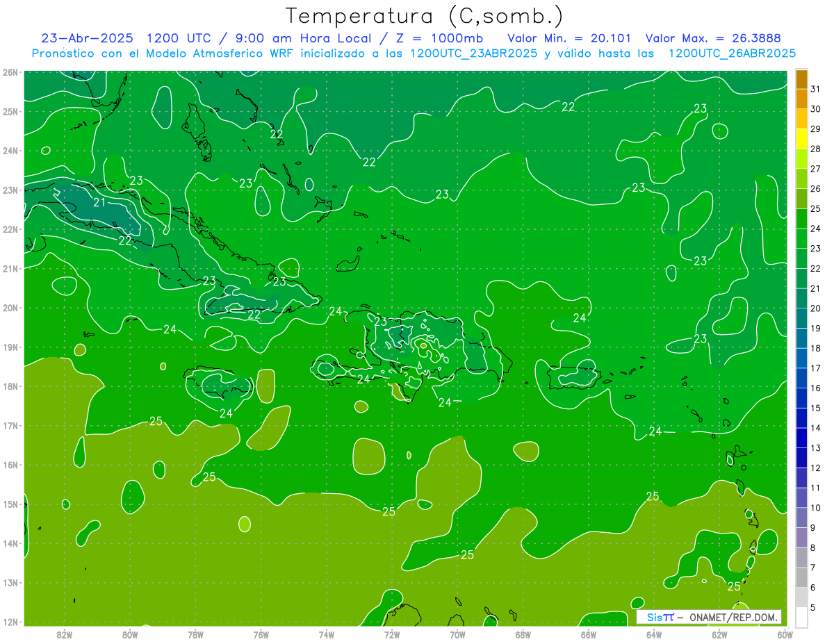Click legend value 15 on color scale
The width and height of the screenshot is (834, 644).
[815, 408]
